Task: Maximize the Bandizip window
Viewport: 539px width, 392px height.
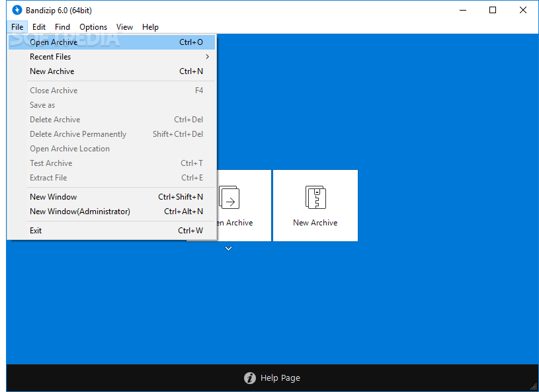Action: [x=493, y=11]
